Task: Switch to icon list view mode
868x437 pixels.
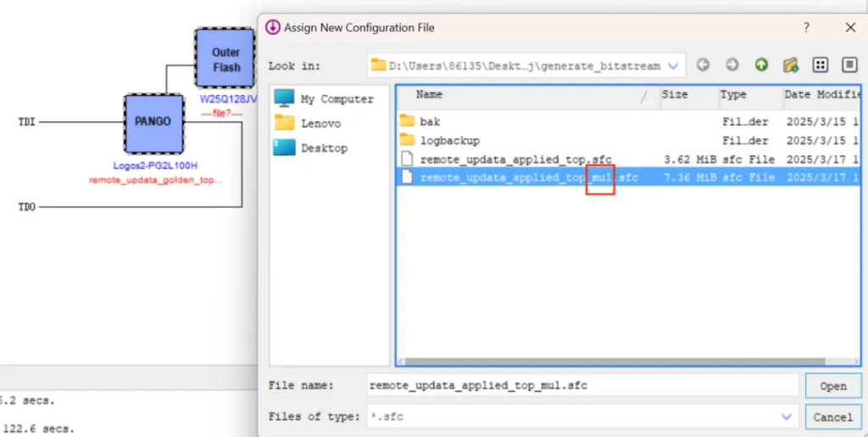Action: point(820,65)
